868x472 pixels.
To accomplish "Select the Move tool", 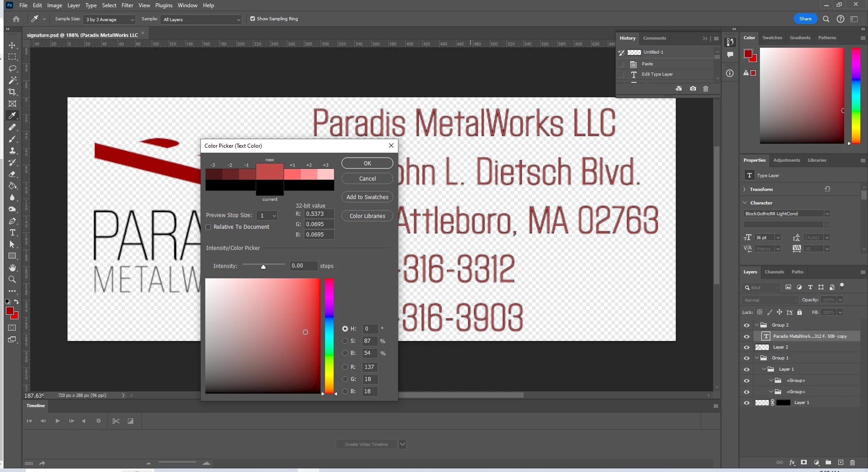I will pyautogui.click(x=12, y=45).
